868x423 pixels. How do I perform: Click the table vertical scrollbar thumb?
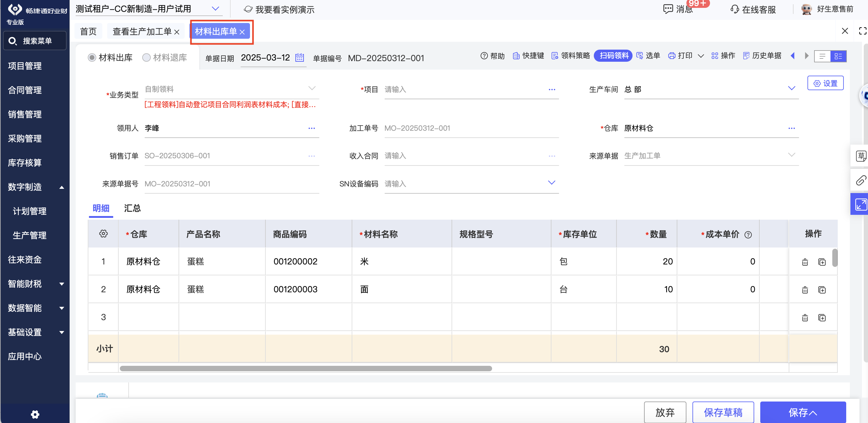(835, 257)
